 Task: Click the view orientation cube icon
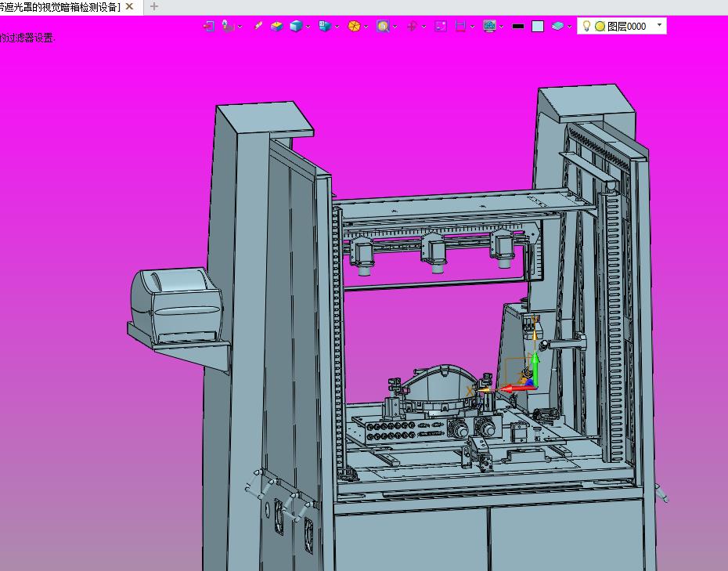(x=325, y=27)
